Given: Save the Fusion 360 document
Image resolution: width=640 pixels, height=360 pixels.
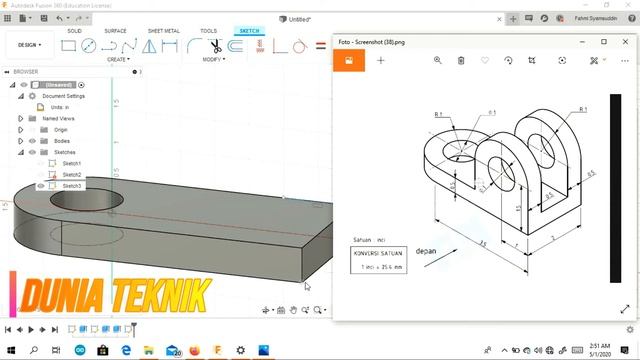Looking at the screenshot, I should [44, 18].
